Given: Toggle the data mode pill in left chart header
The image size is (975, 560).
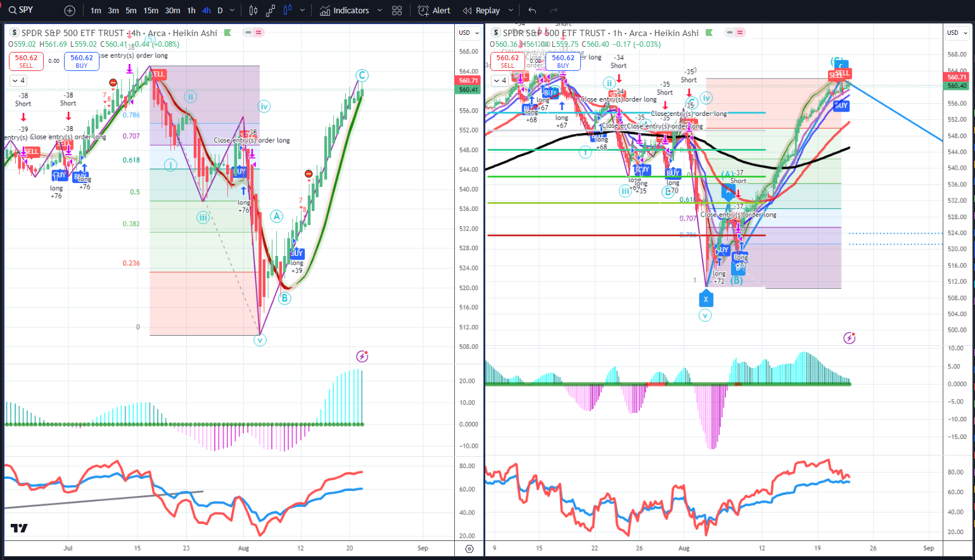Looking at the screenshot, I should pos(253,32).
